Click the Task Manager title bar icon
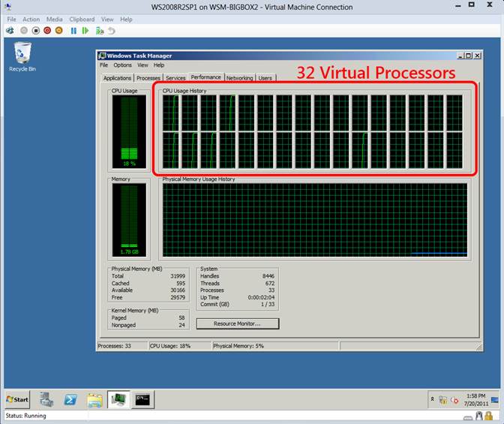 coord(102,56)
